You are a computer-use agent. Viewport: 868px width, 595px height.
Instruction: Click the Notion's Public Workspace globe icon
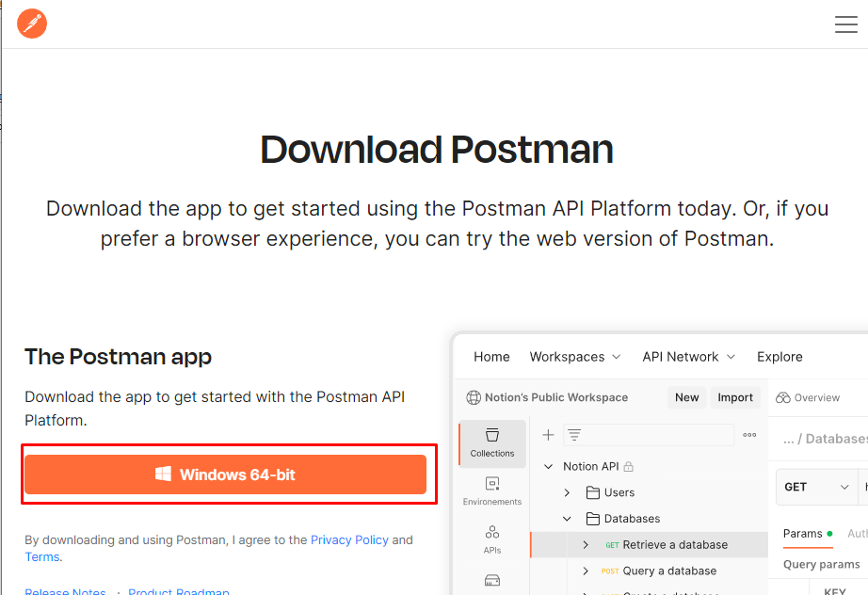point(474,397)
